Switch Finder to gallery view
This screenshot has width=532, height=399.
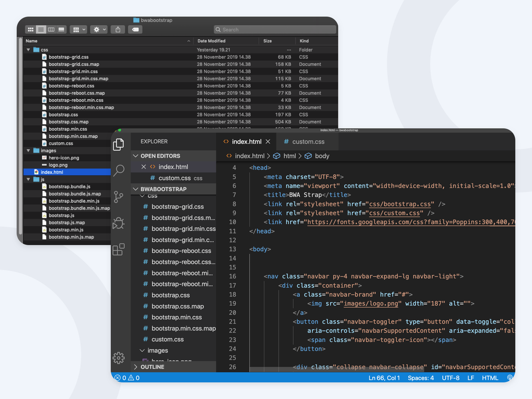coord(61,29)
